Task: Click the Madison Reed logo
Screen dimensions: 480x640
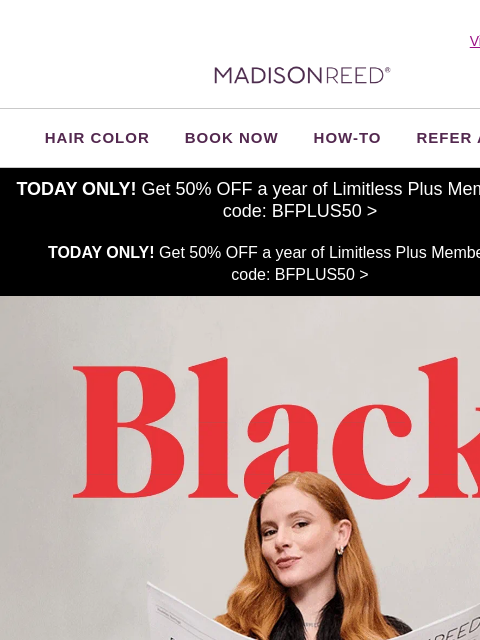Action: [x=302, y=76]
